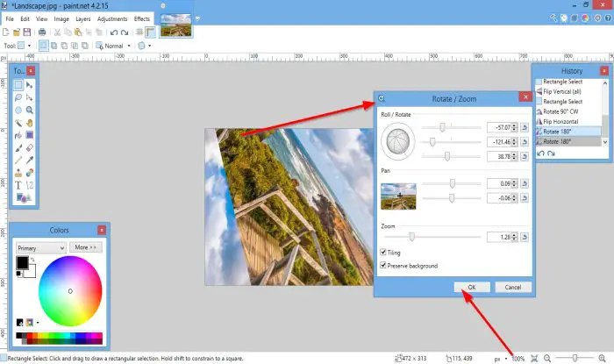Image resolution: width=614 pixels, height=364 pixels.
Task: Open the Effects menu
Action: click(x=142, y=18)
